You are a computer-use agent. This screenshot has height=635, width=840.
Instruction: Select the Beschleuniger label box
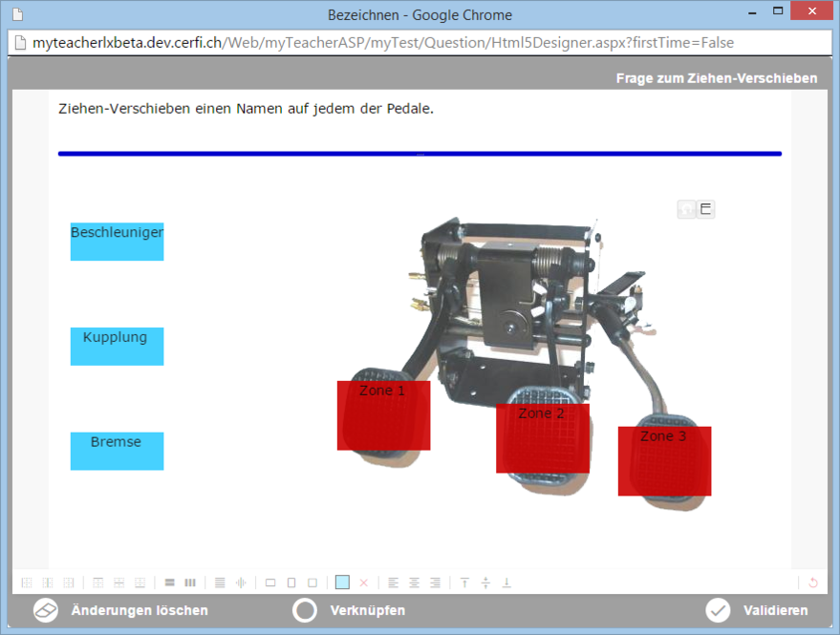117,242
